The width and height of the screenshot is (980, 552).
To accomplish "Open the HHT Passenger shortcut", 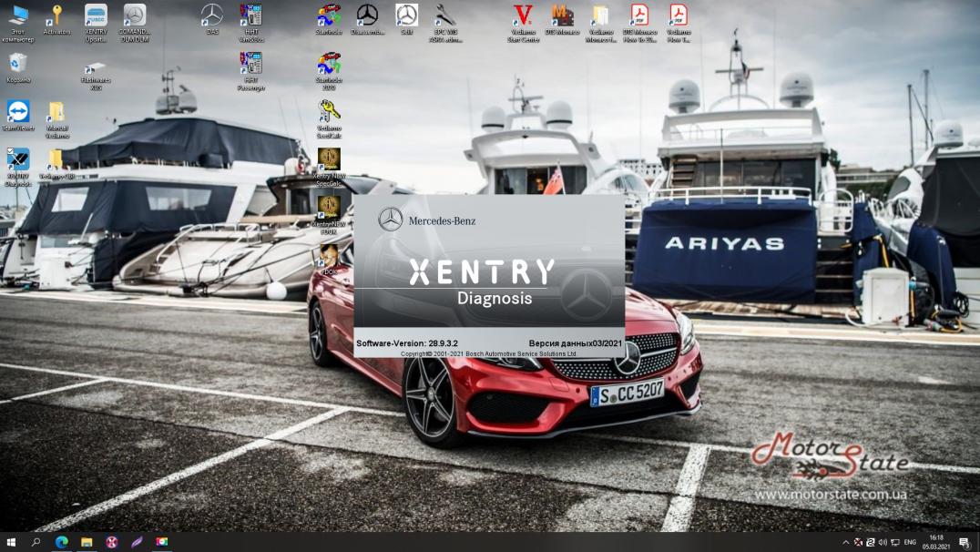I will click(x=250, y=64).
